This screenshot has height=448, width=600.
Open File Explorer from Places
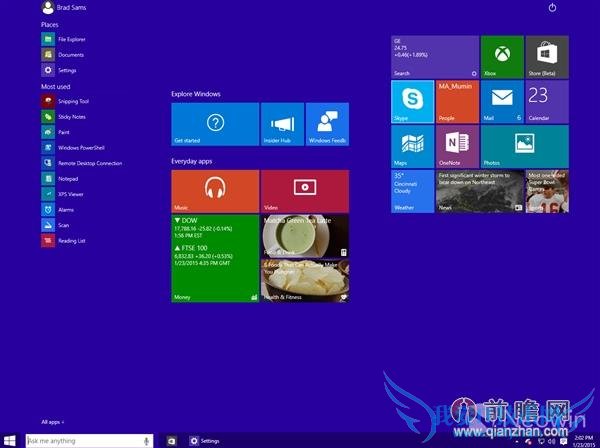[x=64, y=39]
